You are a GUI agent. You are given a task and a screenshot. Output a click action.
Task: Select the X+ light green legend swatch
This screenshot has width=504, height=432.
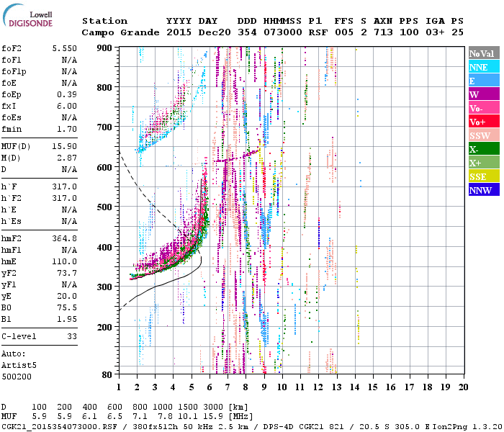coord(484,162)
